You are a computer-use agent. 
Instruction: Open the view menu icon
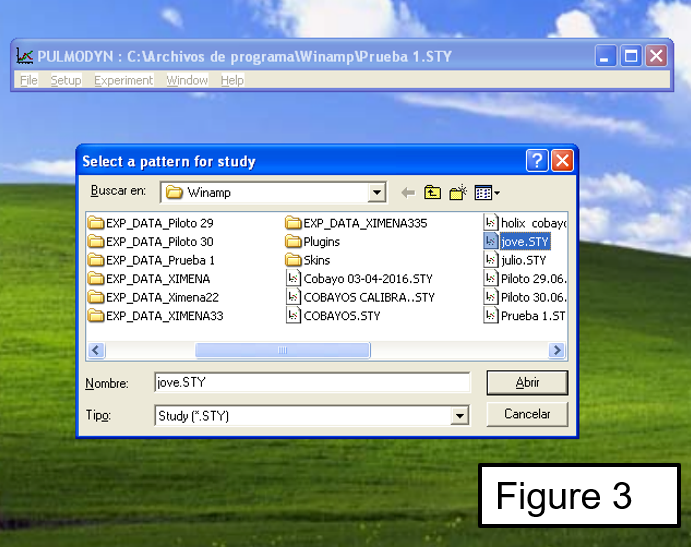(x=487, y=193)
